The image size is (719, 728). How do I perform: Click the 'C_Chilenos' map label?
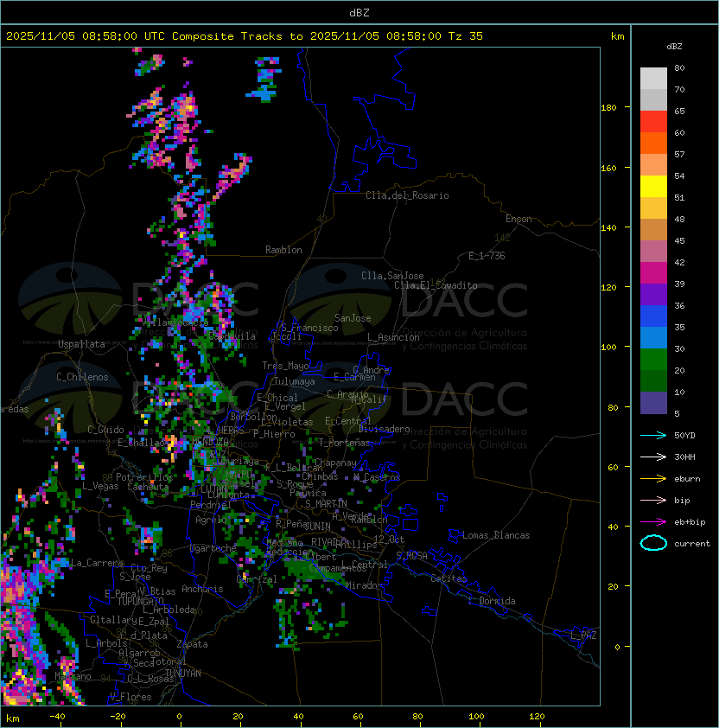click(82, 377)
